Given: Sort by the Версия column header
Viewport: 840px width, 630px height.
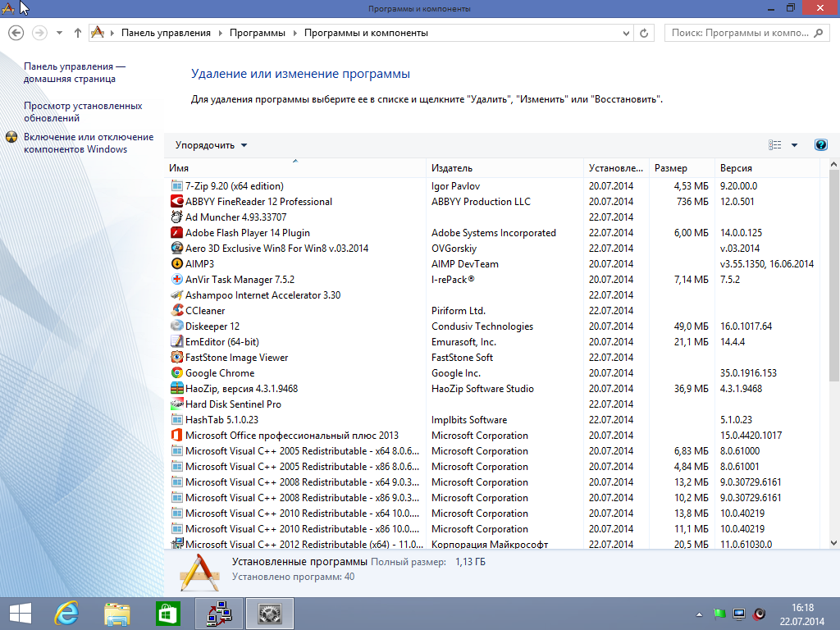Looking at the screenshot, I should 767,167.
